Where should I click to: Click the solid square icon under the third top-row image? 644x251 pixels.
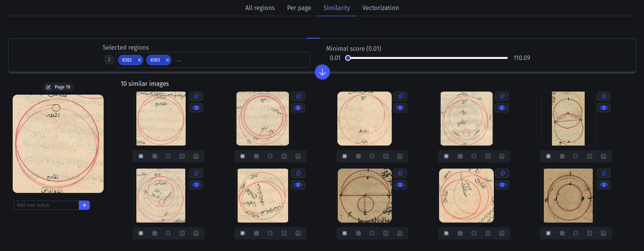coord(345,156)
